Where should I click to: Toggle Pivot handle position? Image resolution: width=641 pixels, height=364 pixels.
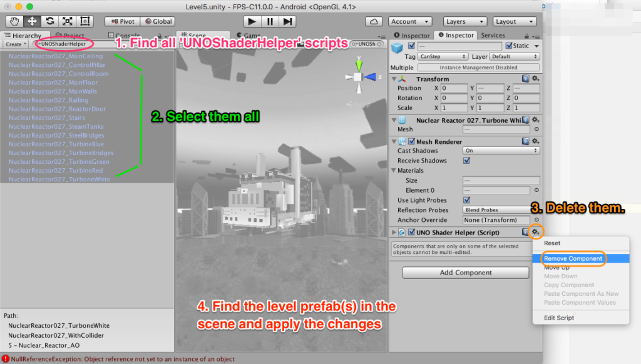123,21
